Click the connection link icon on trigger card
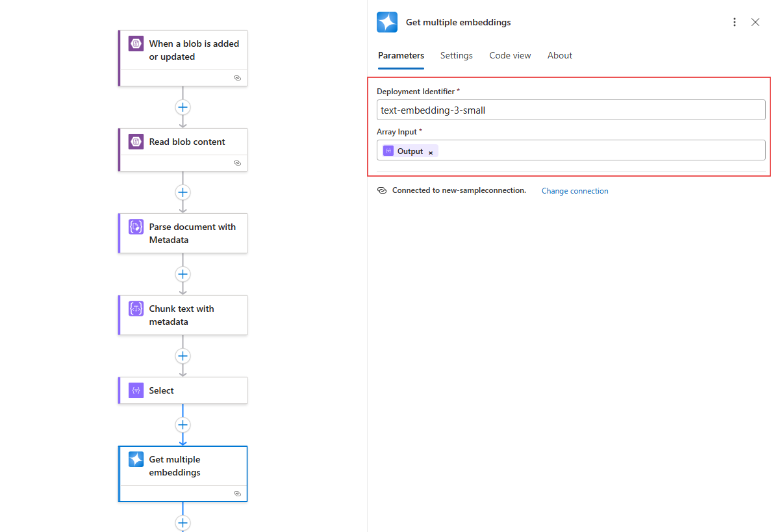 coord(237,77)
